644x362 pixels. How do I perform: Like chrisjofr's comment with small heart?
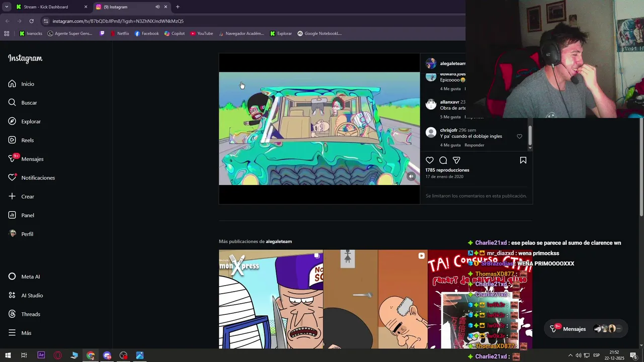(520, 136)
